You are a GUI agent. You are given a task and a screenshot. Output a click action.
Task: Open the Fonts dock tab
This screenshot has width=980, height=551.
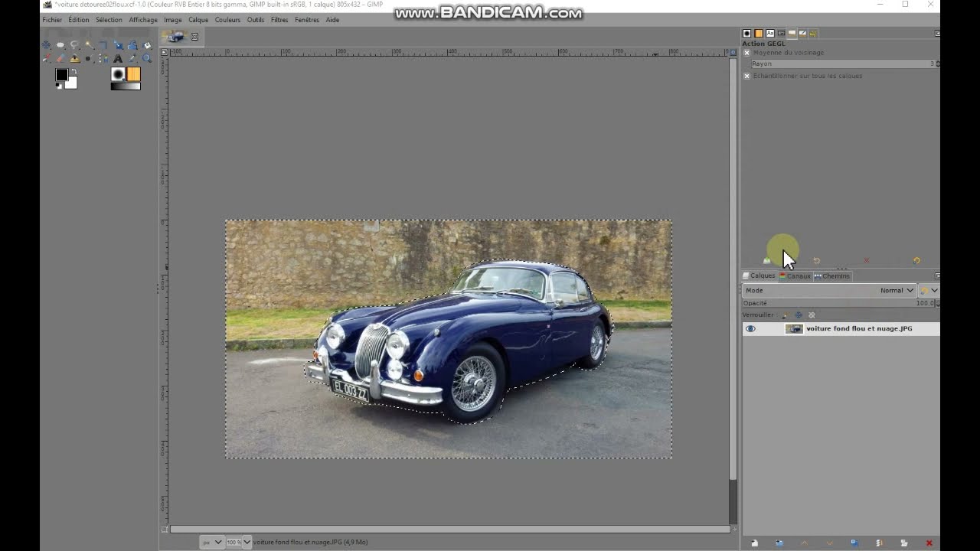770,34
